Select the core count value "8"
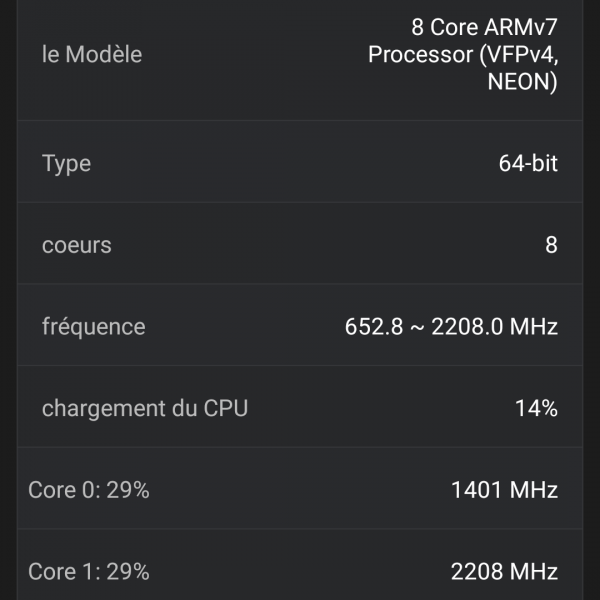600x600 pixels. [551, 245]
